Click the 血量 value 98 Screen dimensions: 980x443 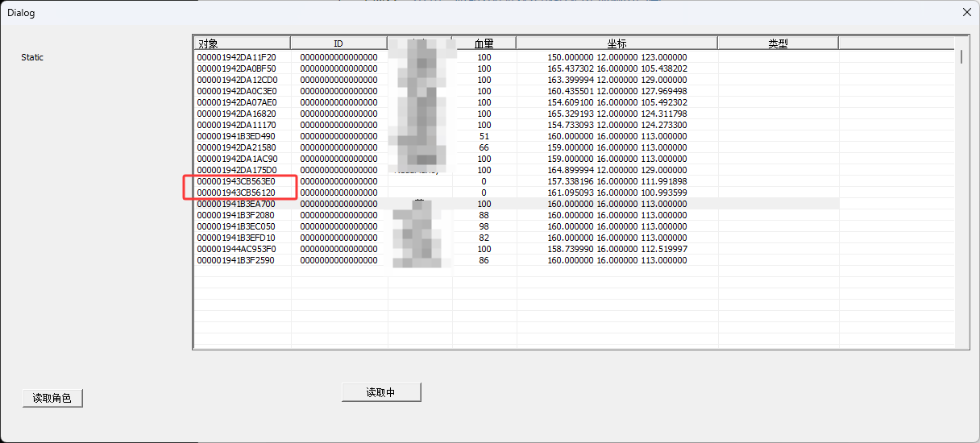484,226
